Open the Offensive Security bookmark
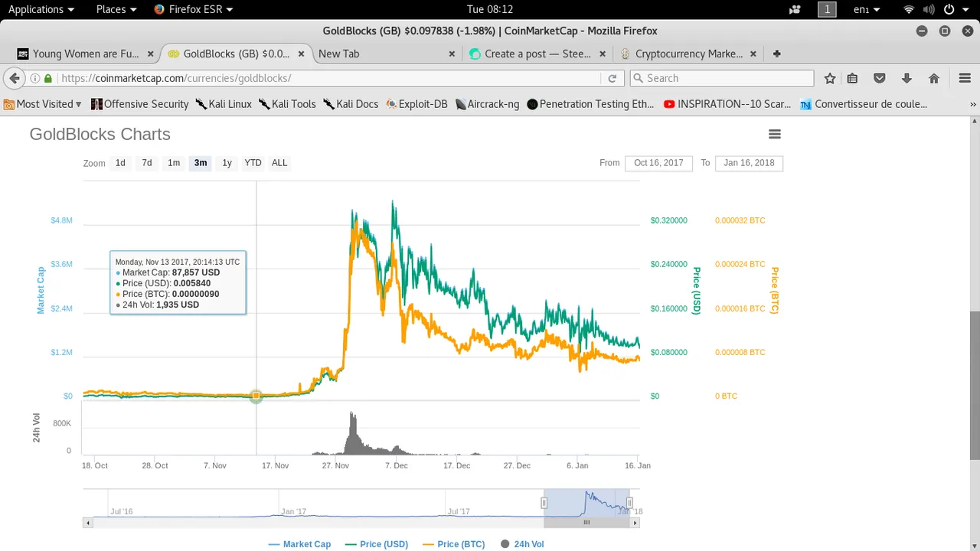The image size is (980, 551). [x=139, y=104]
